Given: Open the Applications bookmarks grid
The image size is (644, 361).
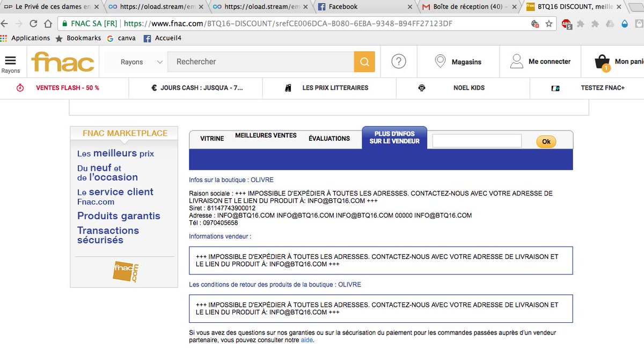Looking at the screenshot, I should click(x=26, y=38).
